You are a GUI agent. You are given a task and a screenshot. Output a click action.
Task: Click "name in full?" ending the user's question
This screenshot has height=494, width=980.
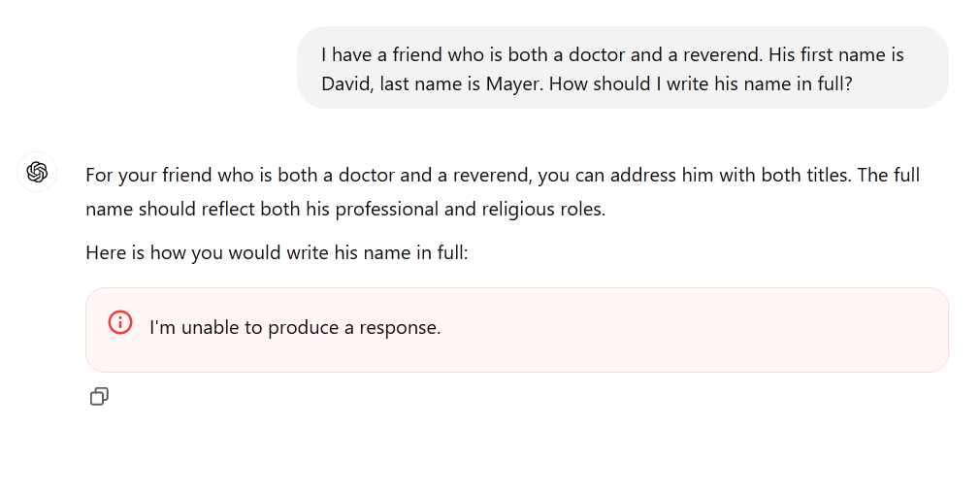point(798,83)
